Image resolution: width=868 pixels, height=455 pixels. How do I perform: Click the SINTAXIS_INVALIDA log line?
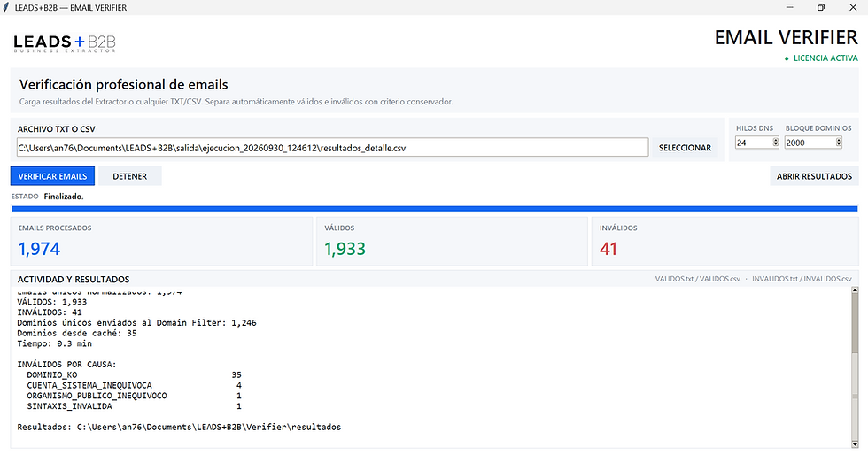[134, 406]
